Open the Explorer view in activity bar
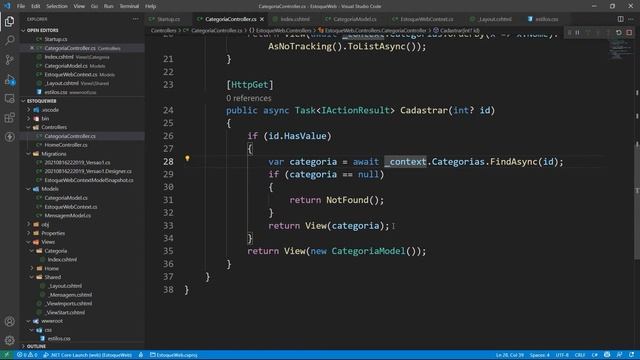Image resolution: width=640 pixels, height=360 pixels. pos(9,21)
